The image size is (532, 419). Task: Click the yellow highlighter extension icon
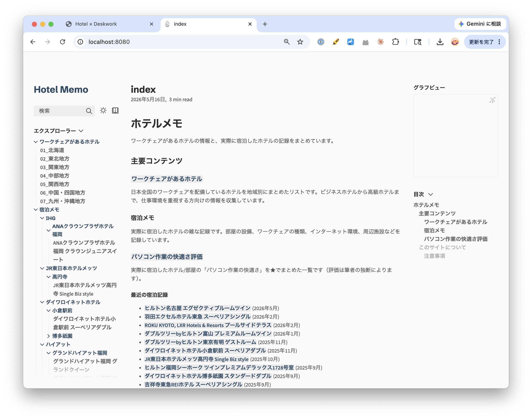336,42
